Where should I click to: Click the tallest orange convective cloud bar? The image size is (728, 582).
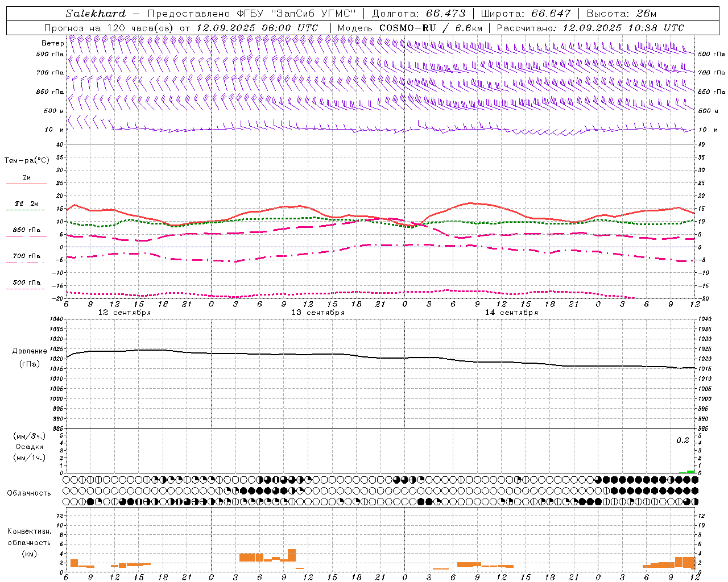coord(292,555)
